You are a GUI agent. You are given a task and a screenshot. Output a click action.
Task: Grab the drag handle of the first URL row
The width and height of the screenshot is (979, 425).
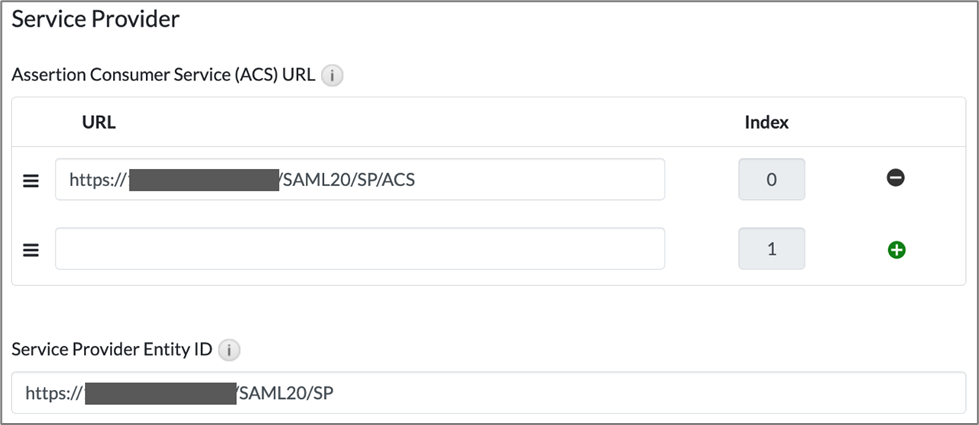tap(31, 180)
